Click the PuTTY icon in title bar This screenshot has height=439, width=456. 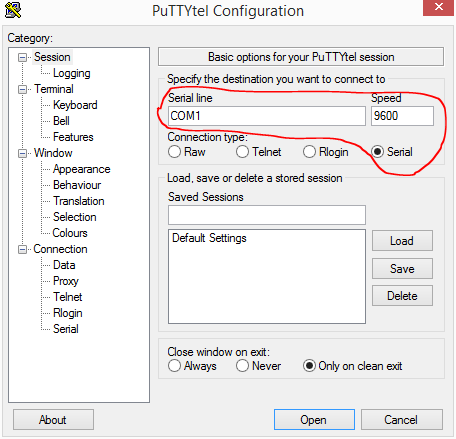click(13, 10)
